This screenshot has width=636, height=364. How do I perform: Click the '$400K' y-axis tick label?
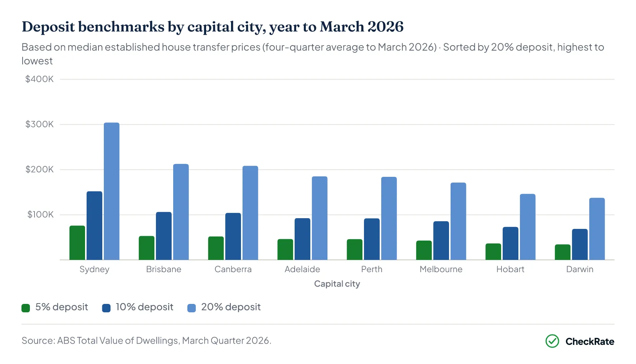[39, 79]
